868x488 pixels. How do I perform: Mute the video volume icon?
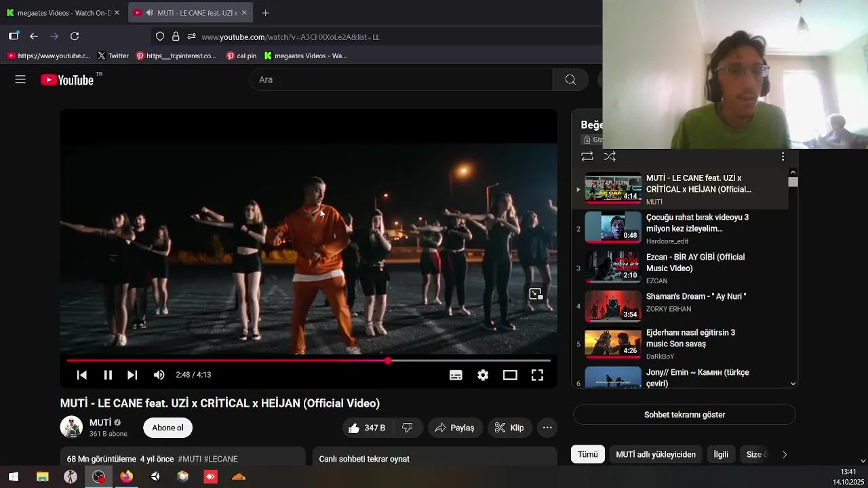[x=159, y=375]
